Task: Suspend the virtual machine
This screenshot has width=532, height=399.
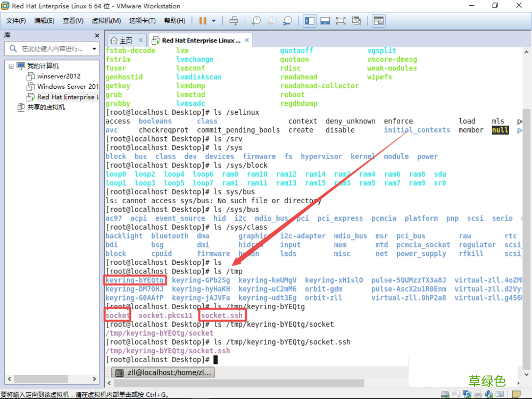Action: pos(203,21)
